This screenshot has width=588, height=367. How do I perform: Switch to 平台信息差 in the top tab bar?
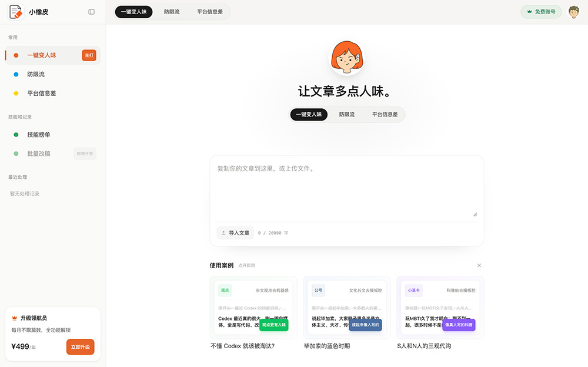pyautogui.click(x=210, y=12)
